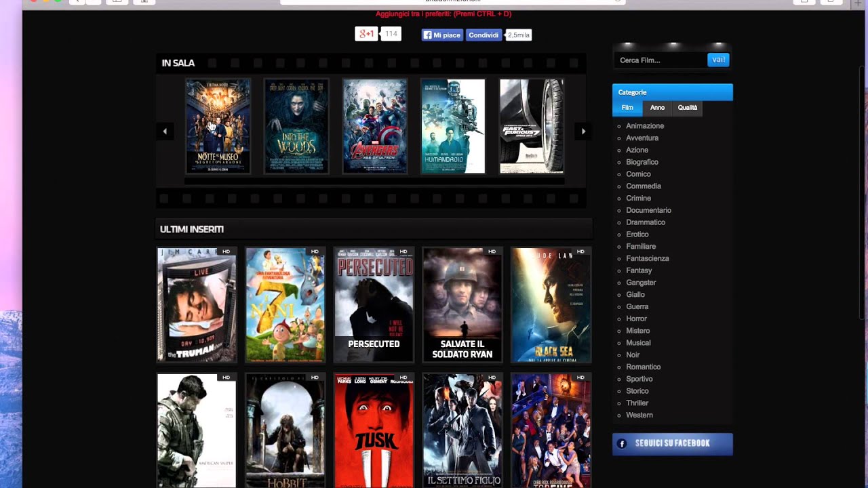Open the Giallo category
The width and height of the screenshot is (868, 488).
pos(635,295)
